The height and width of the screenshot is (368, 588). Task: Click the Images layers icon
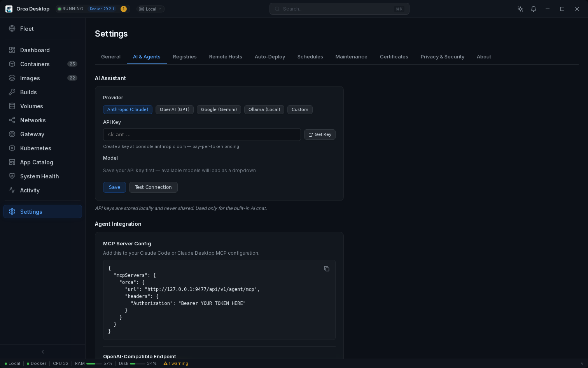(x=12, y=78)
